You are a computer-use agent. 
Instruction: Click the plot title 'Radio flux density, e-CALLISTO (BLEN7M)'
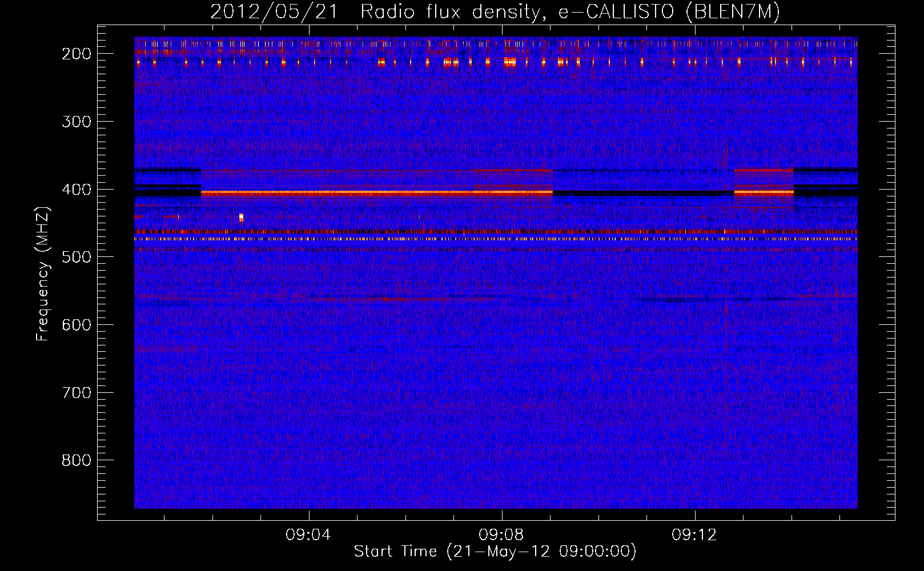(570, 12)
